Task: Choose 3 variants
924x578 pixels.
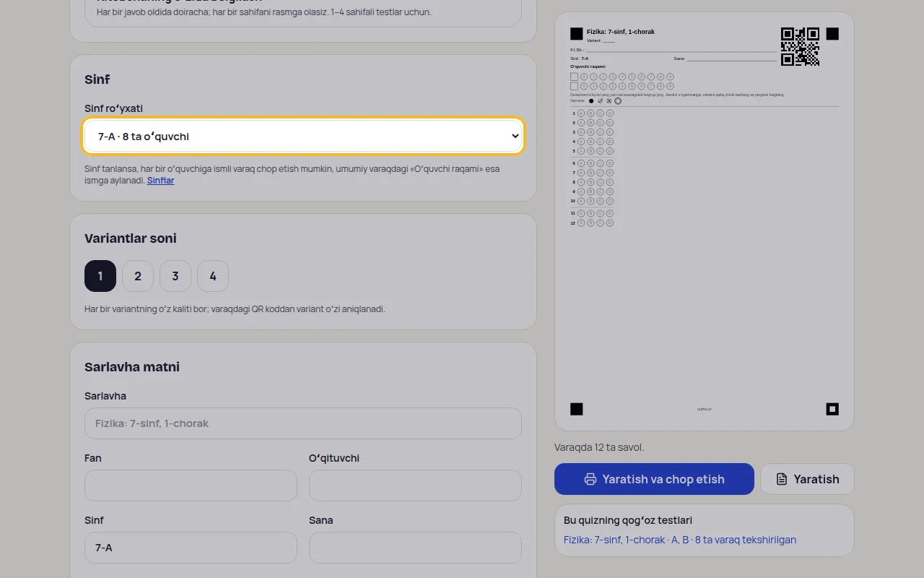Action: point(175,276)
